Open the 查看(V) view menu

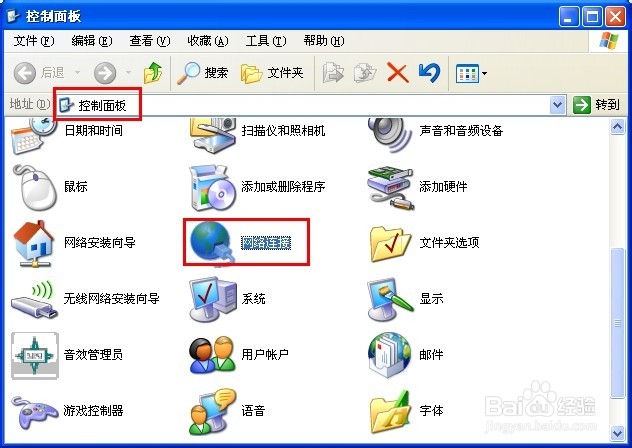coord(150,41)
